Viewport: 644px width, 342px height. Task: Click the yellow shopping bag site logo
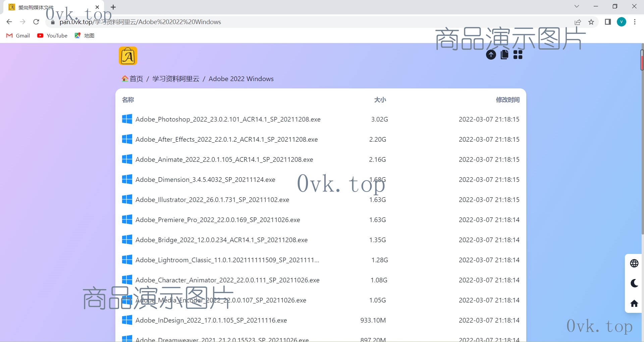(x=128, y=56)
